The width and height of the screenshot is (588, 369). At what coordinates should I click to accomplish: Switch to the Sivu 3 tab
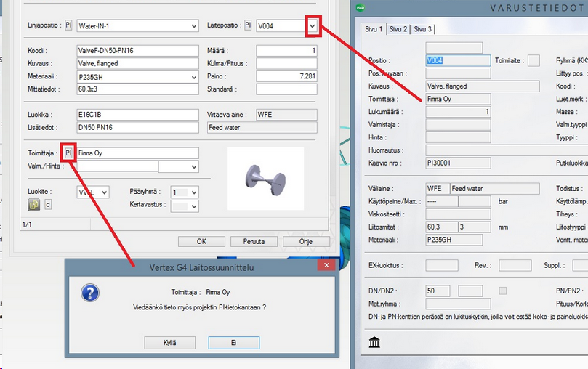pyautogui.click(x=422, y=29)
